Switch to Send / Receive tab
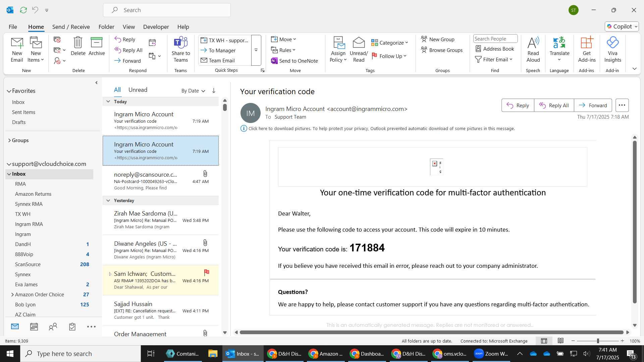The width and height of the screenshot is (644, 362). point(71,27)
